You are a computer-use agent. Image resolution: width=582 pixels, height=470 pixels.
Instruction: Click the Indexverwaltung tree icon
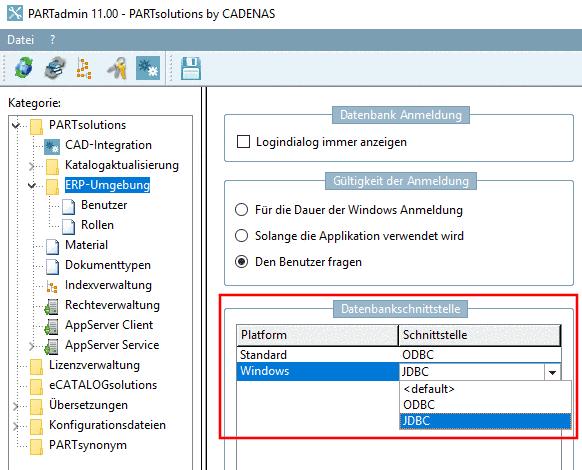click(52, 286)
